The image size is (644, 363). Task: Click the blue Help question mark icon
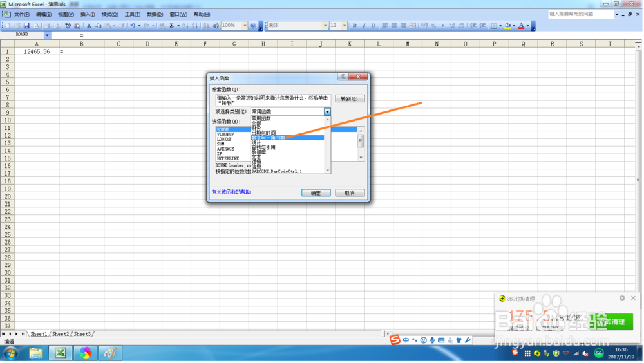pos(253,26)
